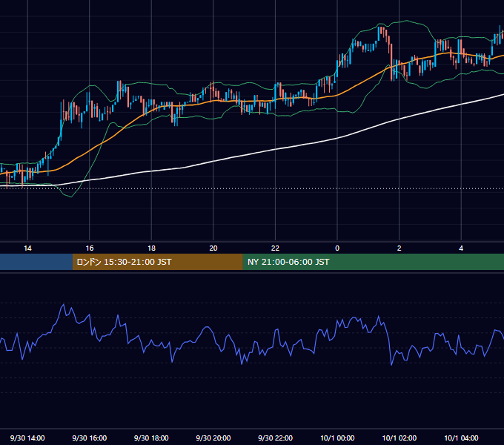Click the 10/1 00:00 time label
Image resolution: width=504 pixels, height=445 pixels.
click(x=337, y=438)
